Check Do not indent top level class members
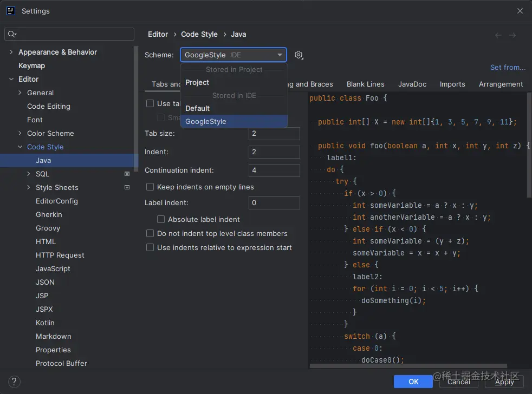The width and height of the screenshot is (532, 394). click(x=150, y=233)
